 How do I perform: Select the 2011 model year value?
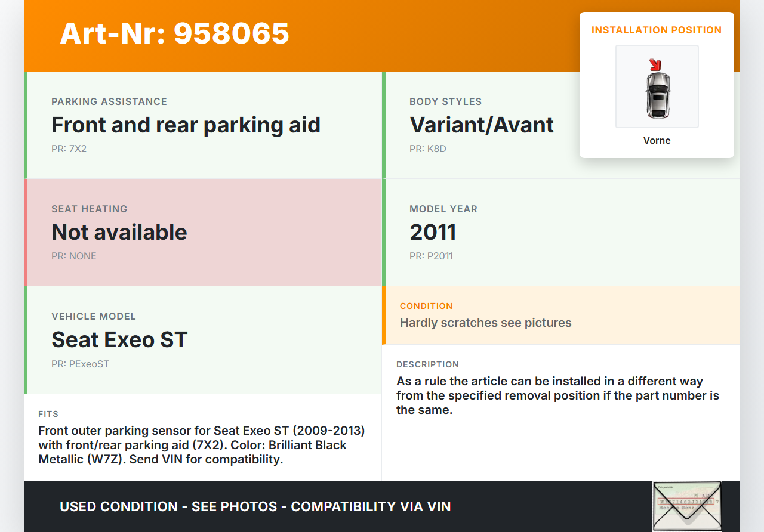(433, 233)
